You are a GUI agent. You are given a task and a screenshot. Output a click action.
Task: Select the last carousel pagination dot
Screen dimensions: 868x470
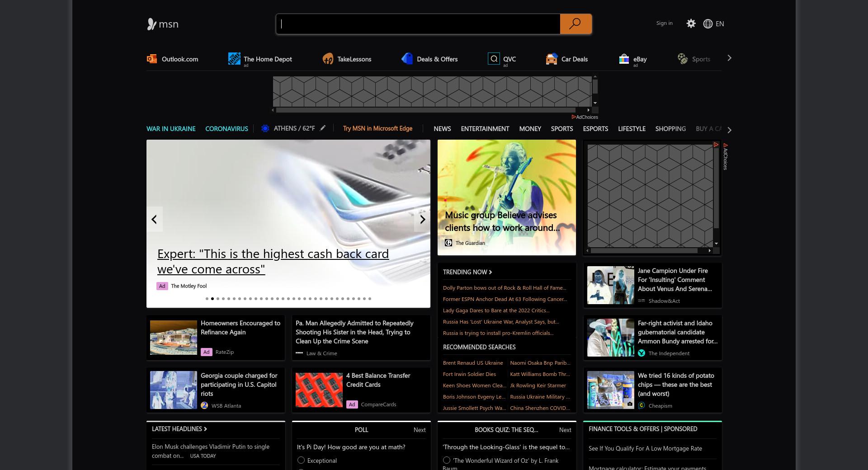[x=370, y=299]
